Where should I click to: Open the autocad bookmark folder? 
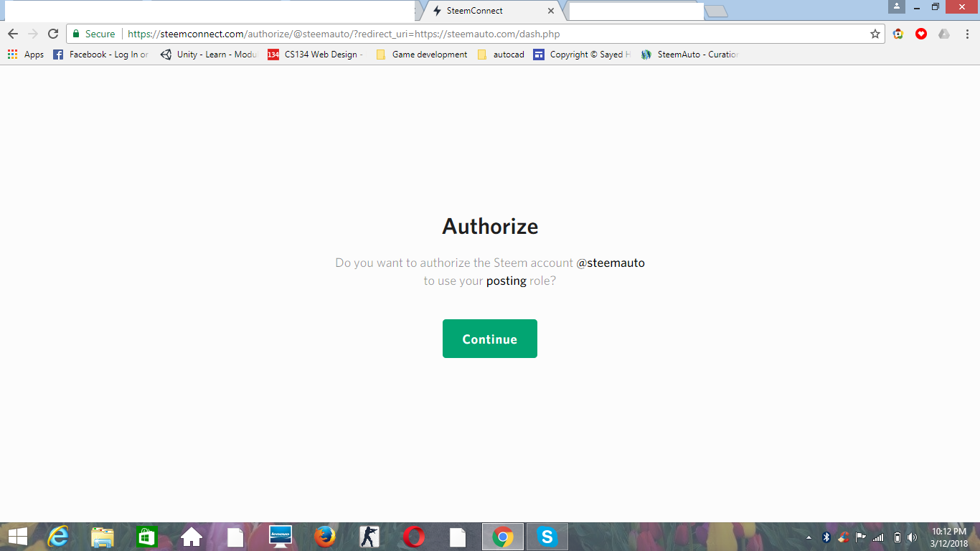(501, 55)
